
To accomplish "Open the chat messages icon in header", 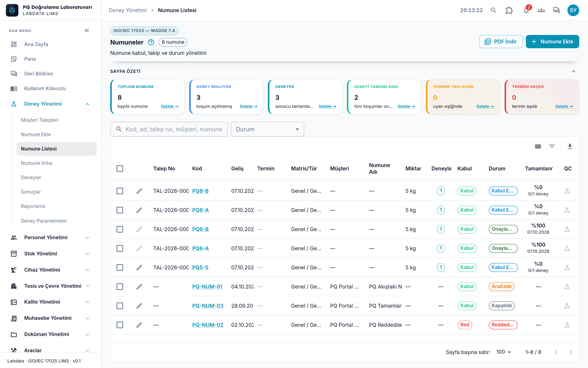I will pos(556,10).
